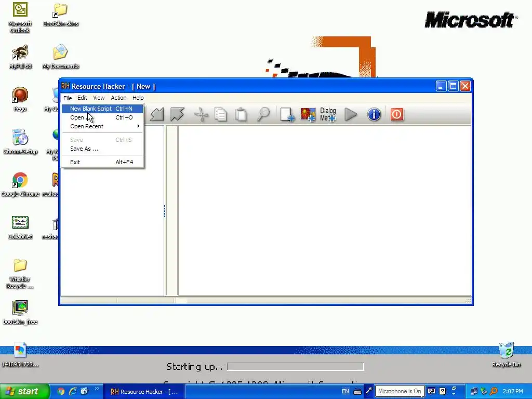532x399 pixels.
Task: Click inside the empty editor pane
Action: point(324,210)
